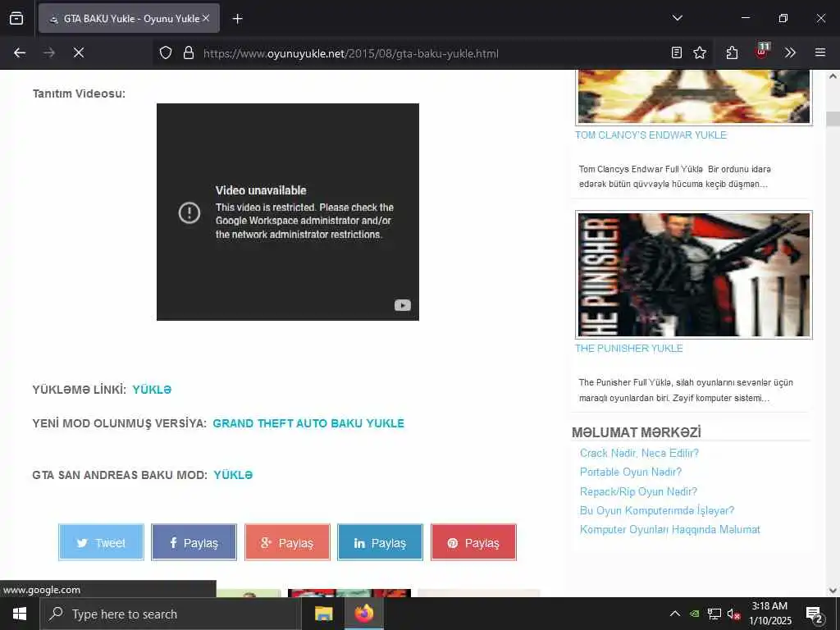The image size is (840, 630).
Task: View site security padlock info
Action: click(x=189, y=52)
